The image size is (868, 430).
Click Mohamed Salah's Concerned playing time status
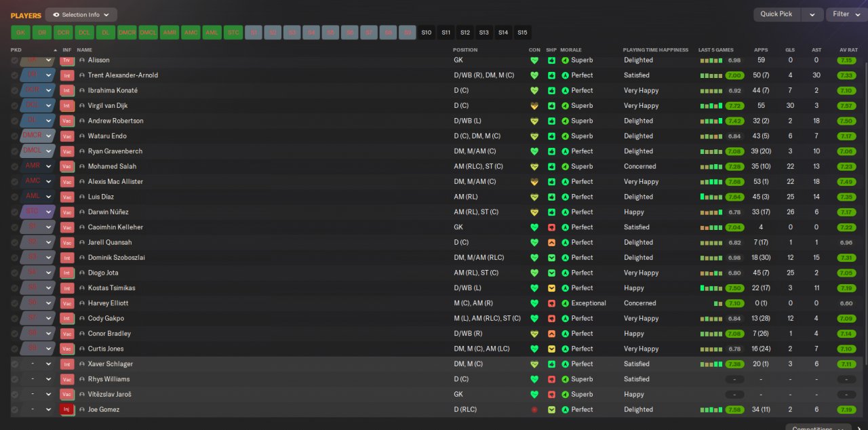[x=640, y=167]
